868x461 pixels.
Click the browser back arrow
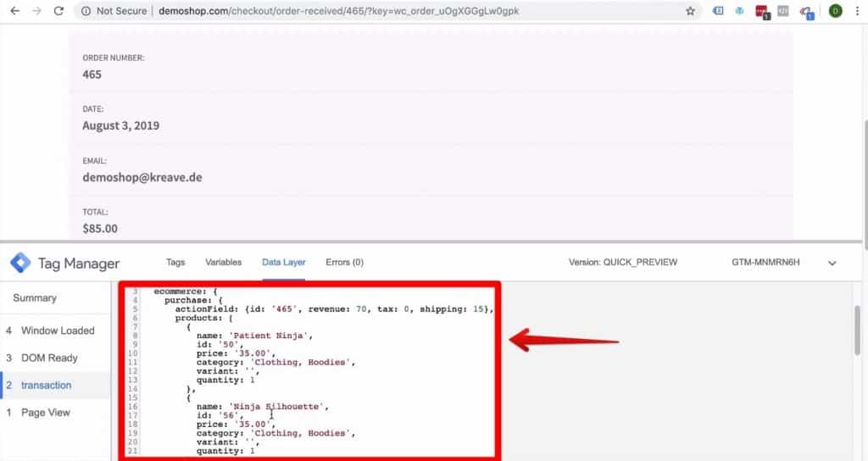point(14,11)
